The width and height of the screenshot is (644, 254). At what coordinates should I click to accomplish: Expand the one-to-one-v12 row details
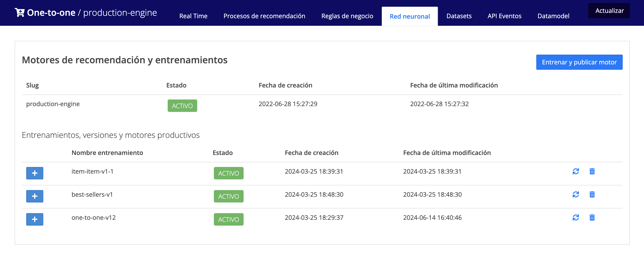[34, 219]
